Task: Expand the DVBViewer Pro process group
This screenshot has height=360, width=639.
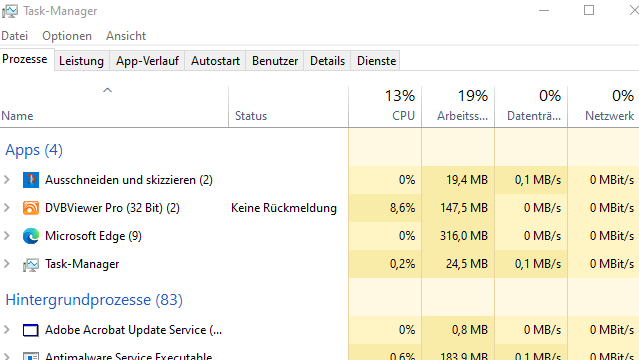Action: click(7, 208)
